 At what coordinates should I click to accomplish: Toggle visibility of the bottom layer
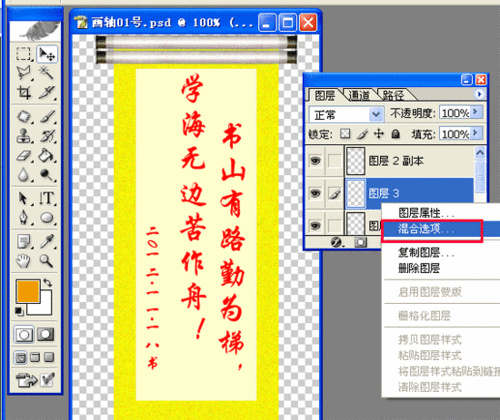pos(315,226)
